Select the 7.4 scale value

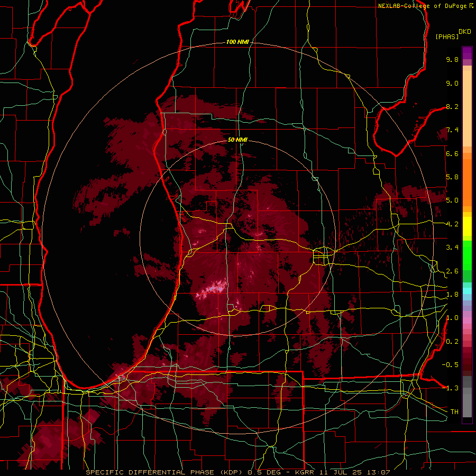click(452, 130)
